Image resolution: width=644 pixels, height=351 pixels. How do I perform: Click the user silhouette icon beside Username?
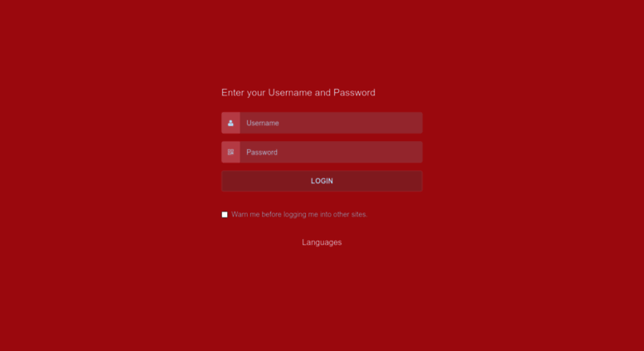coord(230,123)
